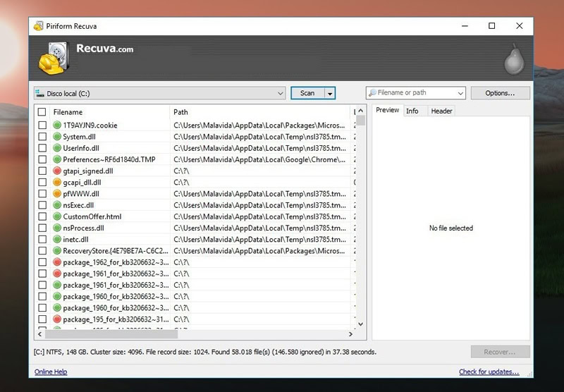The height and width of the screenshot is (392, 564).
Task: Switch to the Info tab
Action: (412, 111)
